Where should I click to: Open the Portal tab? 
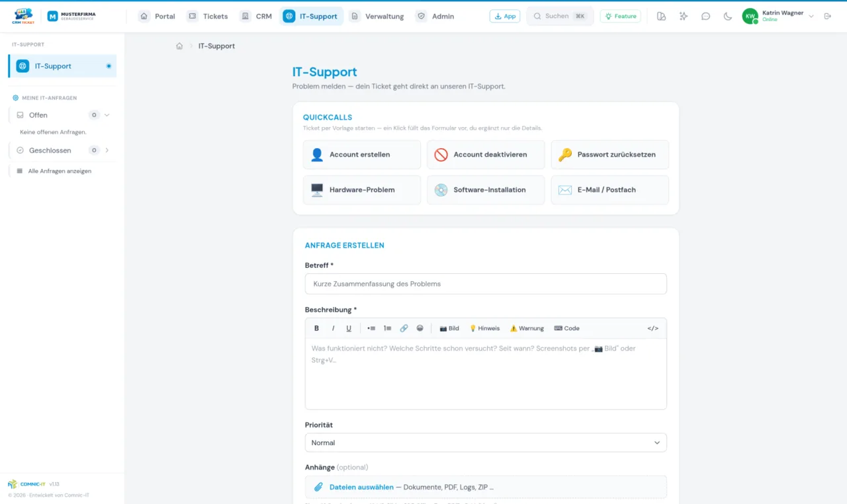157,16
